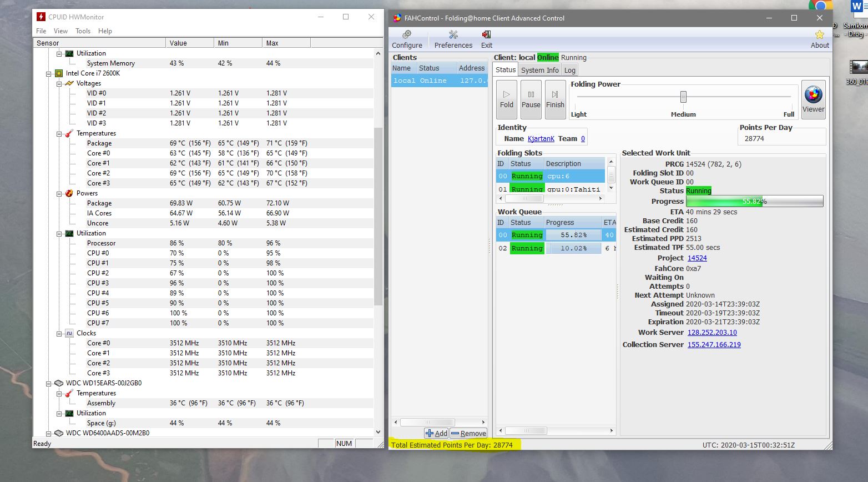Click the Folding Power slider handle
Image resolution: width=868 pixels, height=482 pixels.
click(683, 97)
